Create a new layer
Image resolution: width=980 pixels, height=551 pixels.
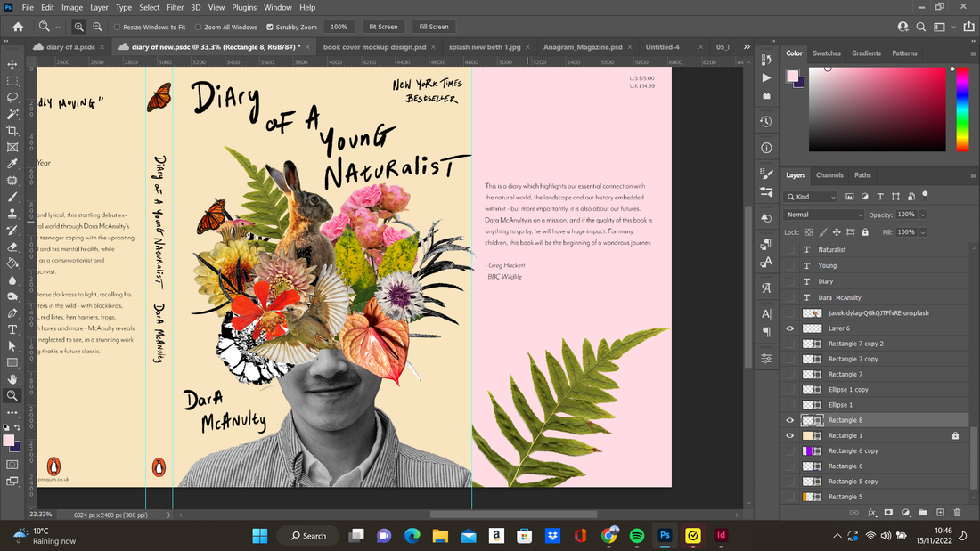coord(940,512)
